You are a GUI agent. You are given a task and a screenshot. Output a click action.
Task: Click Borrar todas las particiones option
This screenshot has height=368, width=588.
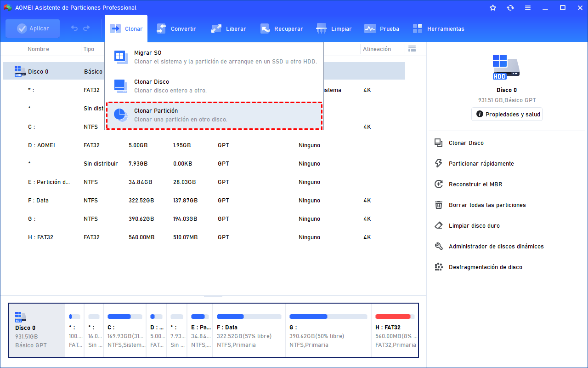[x=487, y=205]
